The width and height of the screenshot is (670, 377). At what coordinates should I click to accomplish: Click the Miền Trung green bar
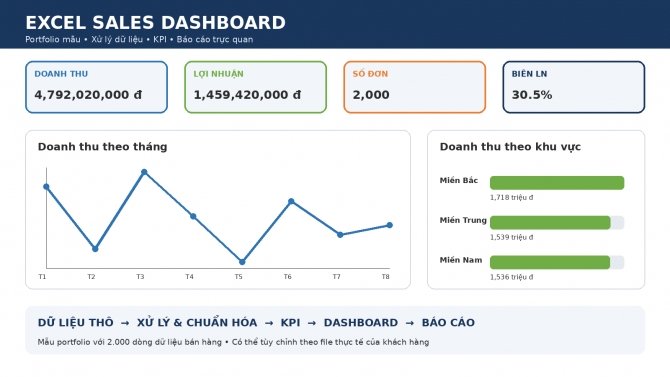click(550, 223)
